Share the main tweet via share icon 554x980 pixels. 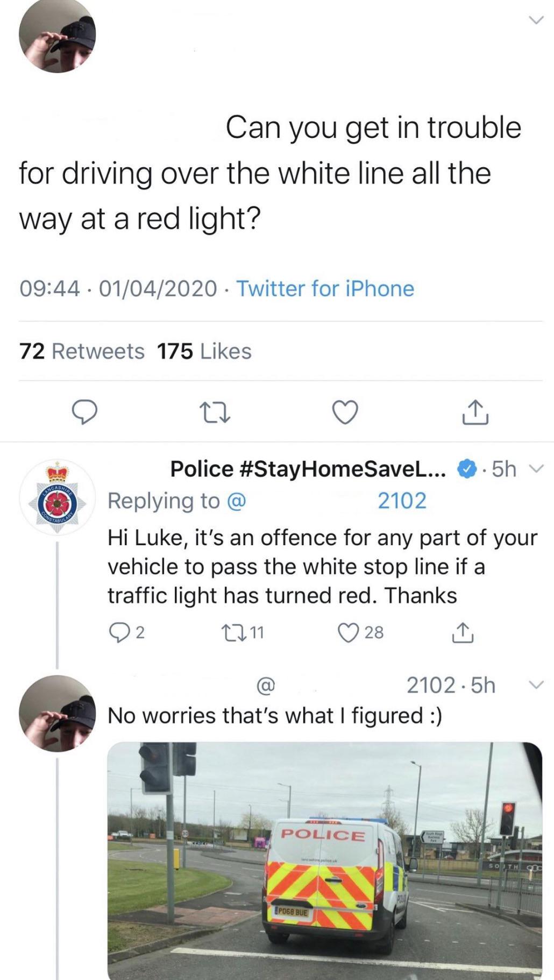(475, 412)
